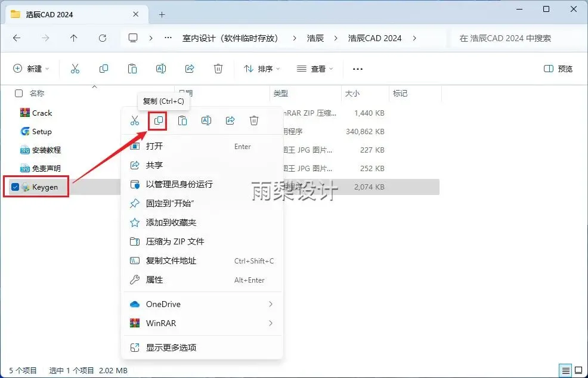
Task: Show hidden path with breadcrumb ellipsis
Action: (x=168, y=38)
